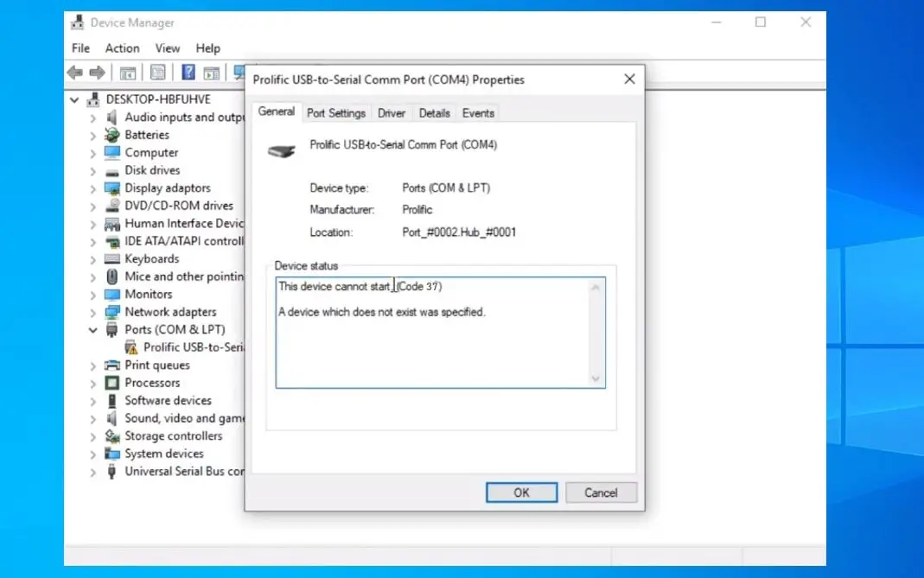Select the DESKTOP-HBFUHVE computer icon
Viewport: 924px width, 578px height.
click(x=93, y=99)
